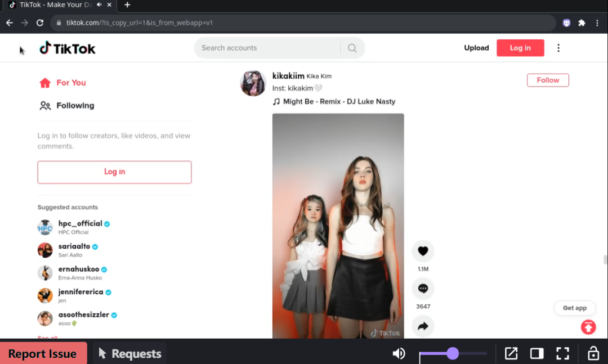
Task: Enter fullscreen with the bottom bar icon
Action: pos(562,353)
